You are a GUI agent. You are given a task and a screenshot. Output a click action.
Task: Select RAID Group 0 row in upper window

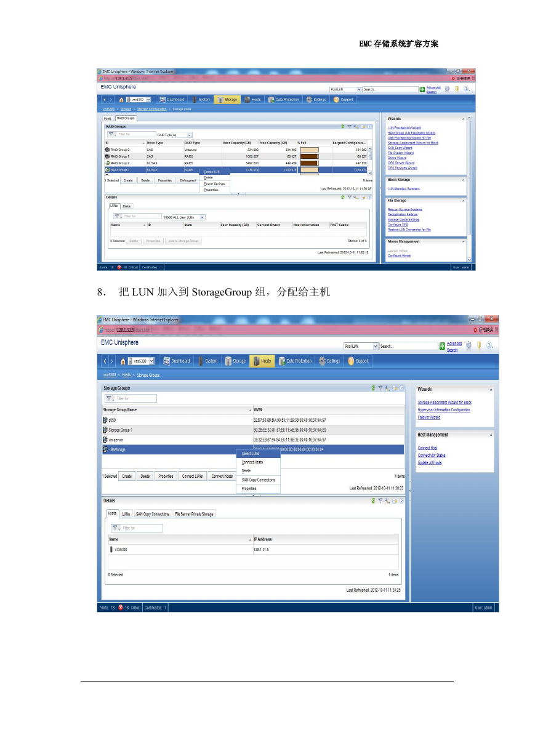[x=237, y=150]
